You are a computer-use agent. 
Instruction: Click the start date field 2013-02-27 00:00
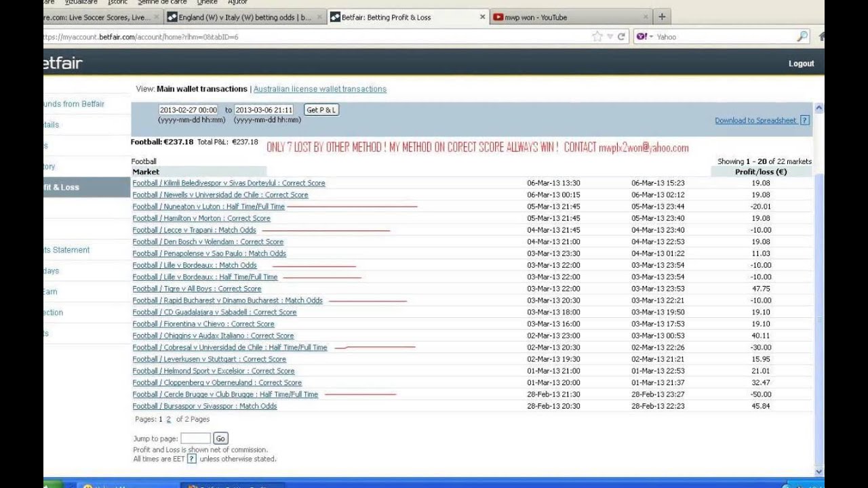[189, 110]
